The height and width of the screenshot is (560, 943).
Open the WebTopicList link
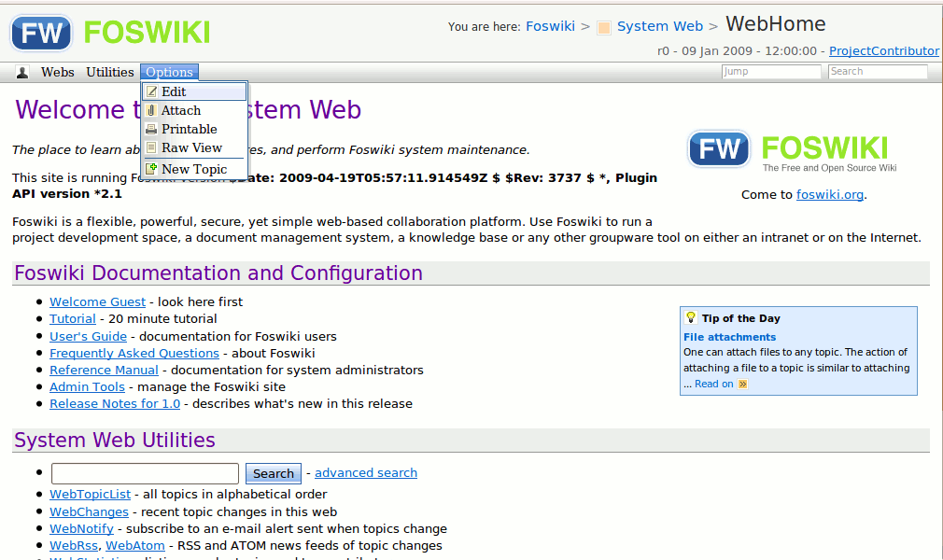point(90,495)
